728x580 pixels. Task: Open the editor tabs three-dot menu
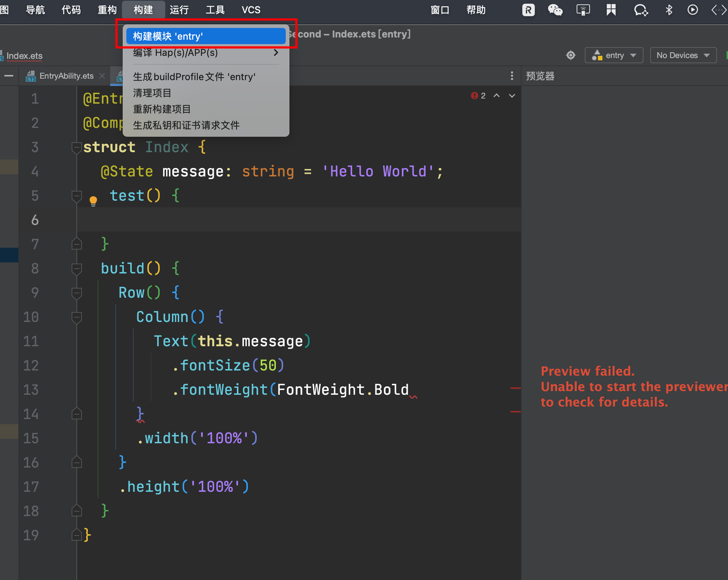click(512, 76)
